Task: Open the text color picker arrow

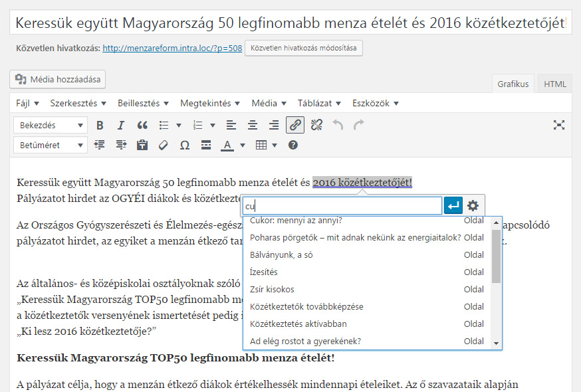Action: coord(243,145)
